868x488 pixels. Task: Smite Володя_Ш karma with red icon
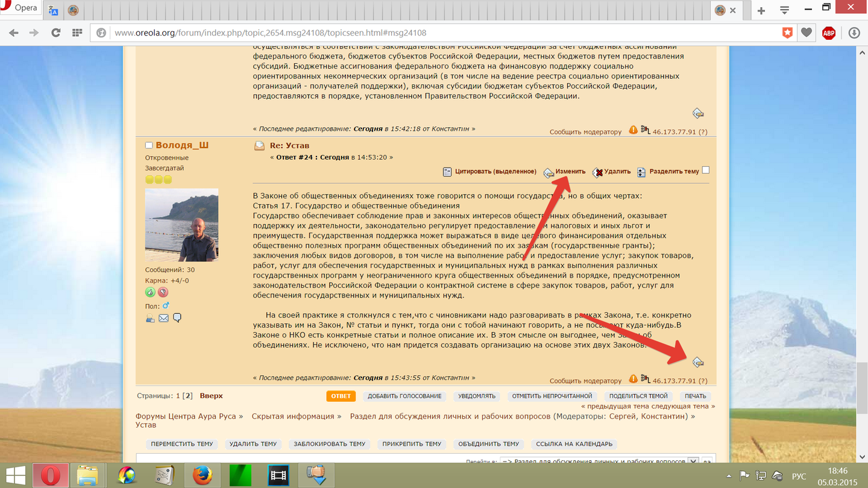pyautogui.click(x=163, y=292)
